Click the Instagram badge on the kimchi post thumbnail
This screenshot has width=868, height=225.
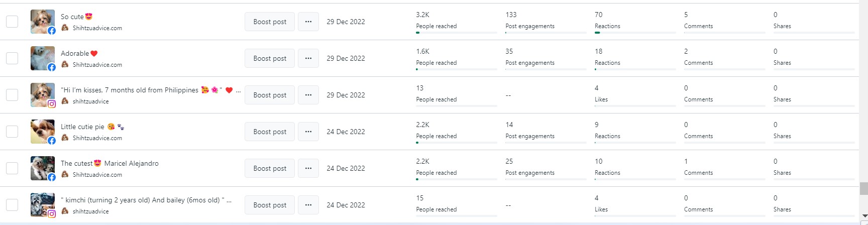tap(52, 214)
